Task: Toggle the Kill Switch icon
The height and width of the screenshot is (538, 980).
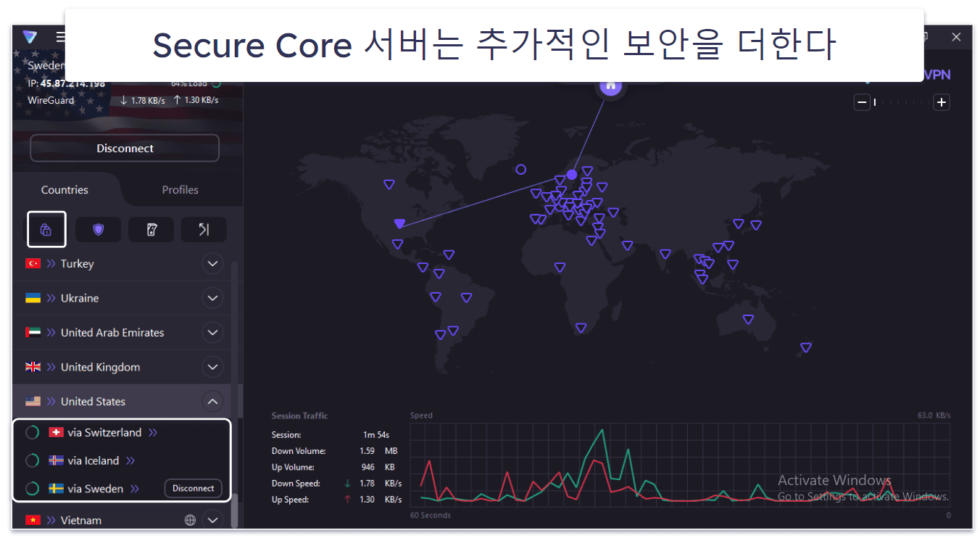Action: pos(151,230)
